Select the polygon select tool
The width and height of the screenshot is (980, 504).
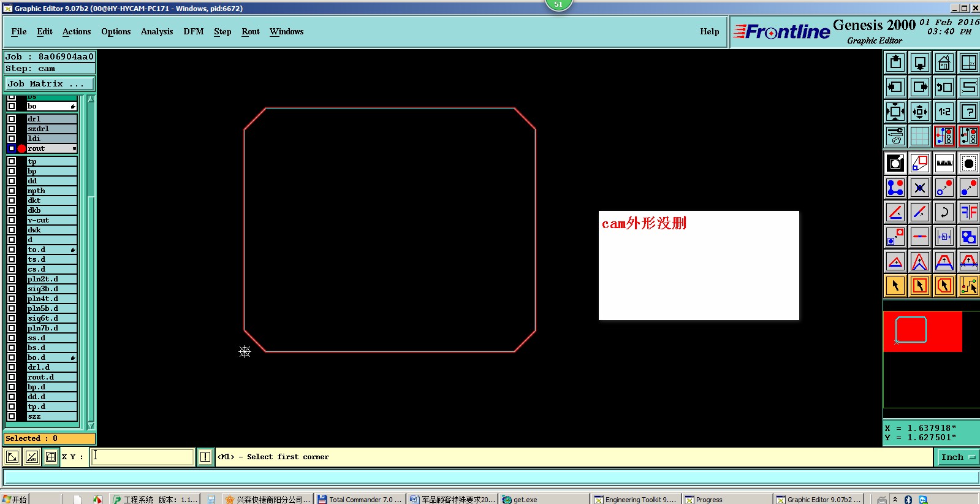click(x=944, y=286)
